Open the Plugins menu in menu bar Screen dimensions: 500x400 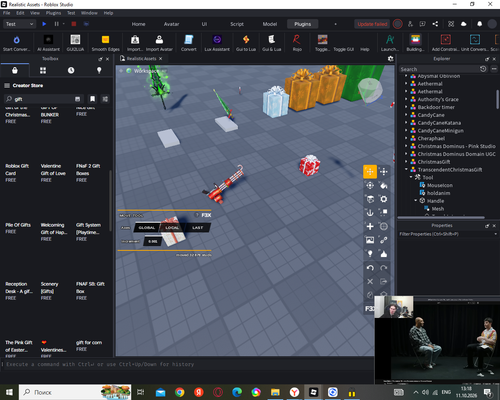[x=53, y=13]
